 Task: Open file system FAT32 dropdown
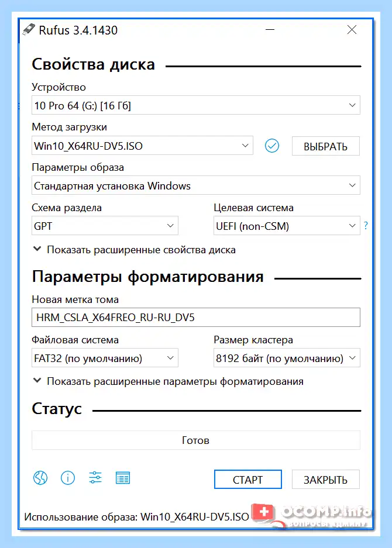[x=105, y=358]
